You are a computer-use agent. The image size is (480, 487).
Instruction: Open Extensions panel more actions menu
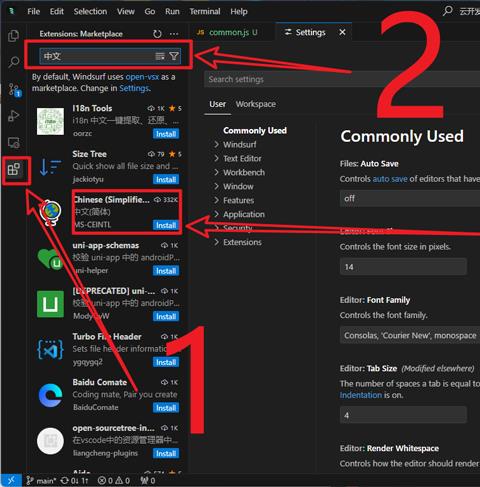click(174, 34)
